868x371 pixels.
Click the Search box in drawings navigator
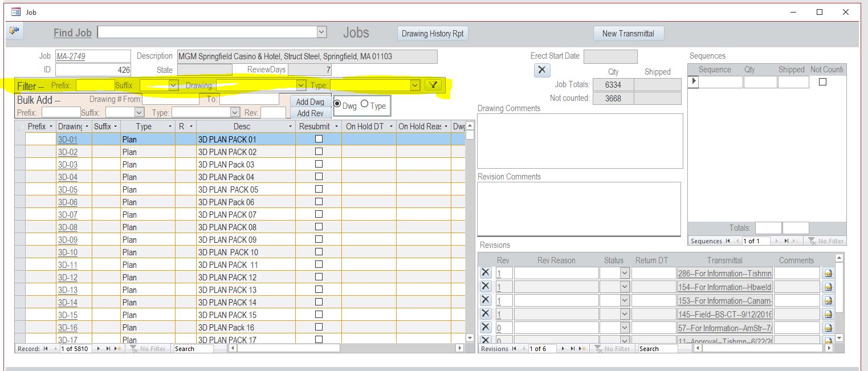pos(194,349)
